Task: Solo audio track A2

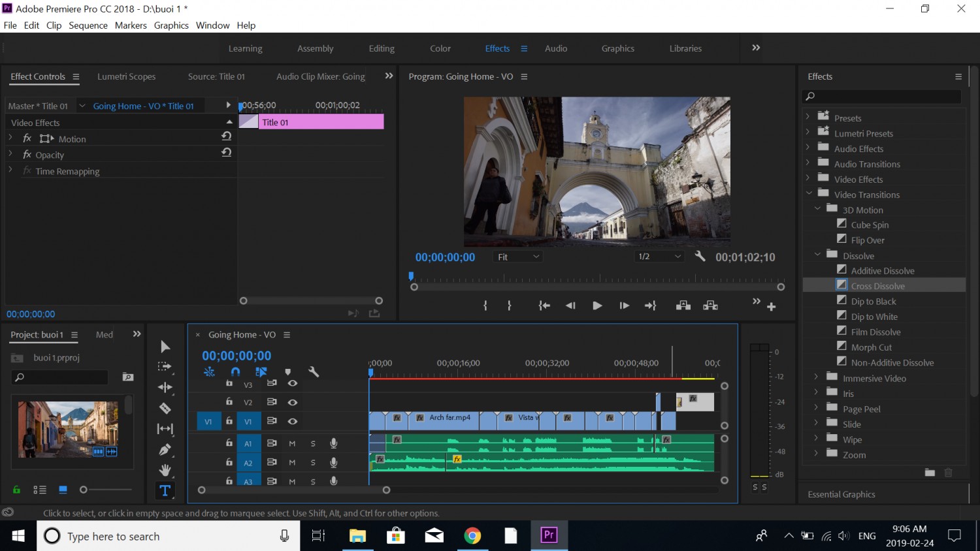Action: pos(313,462)
